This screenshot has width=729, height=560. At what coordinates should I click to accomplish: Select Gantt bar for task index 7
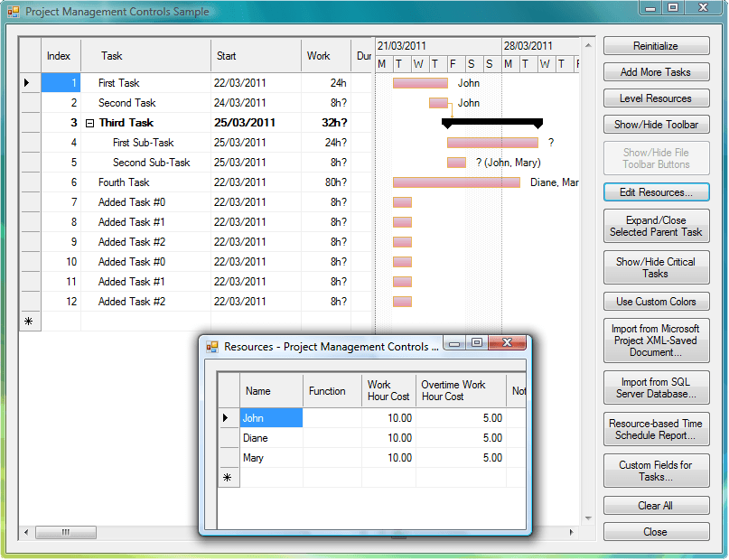click(402, 202)
